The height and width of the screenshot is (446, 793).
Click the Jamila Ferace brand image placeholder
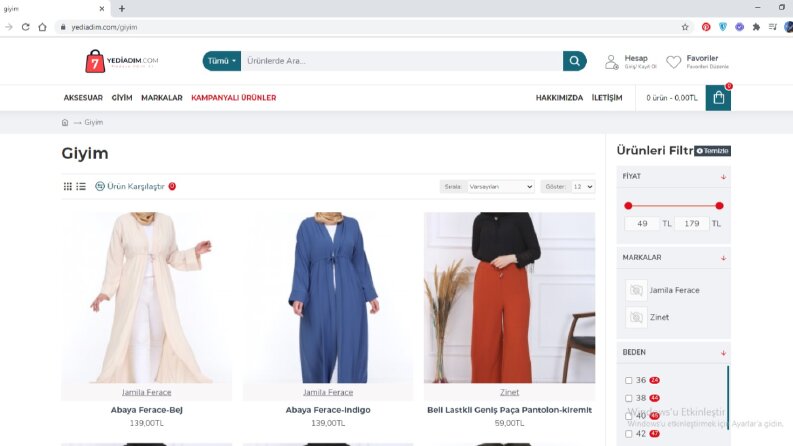(636, 290)
